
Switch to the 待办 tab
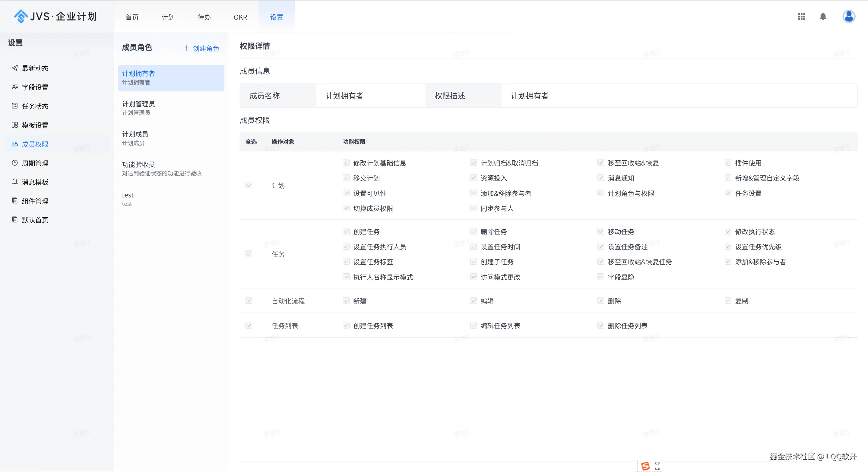click(204, 17)
